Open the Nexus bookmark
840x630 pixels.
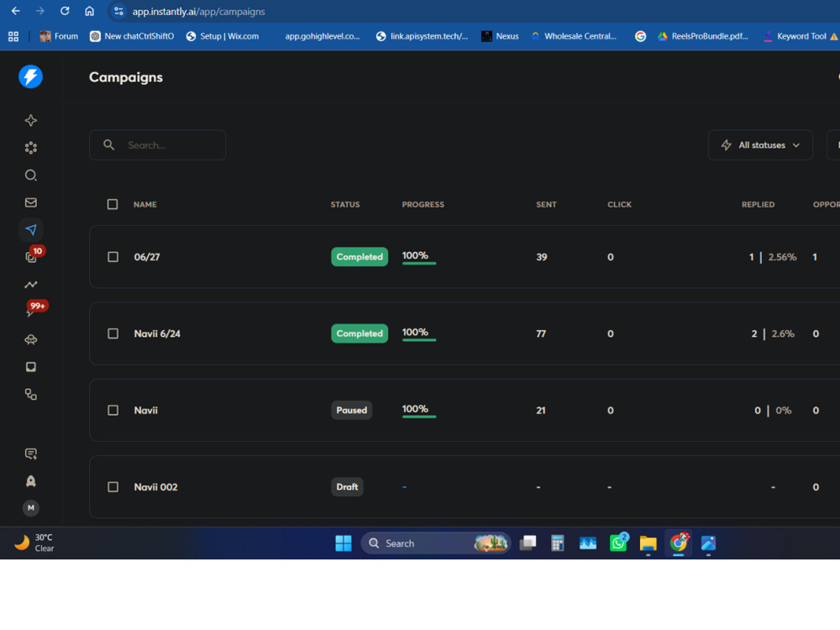[500, 36]
